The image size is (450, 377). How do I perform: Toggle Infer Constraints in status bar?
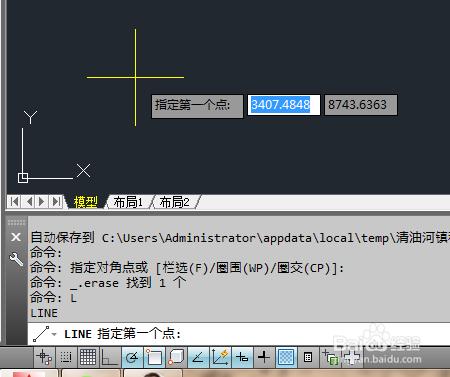pyautogui.click(x=44, y=357)
